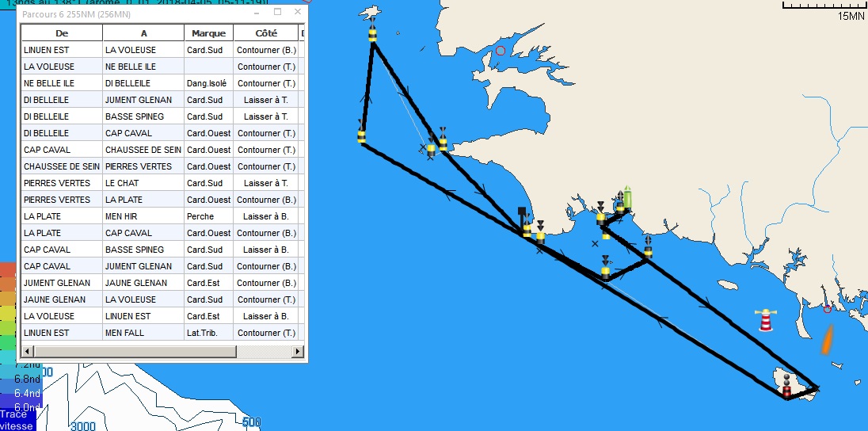Click the northernmost yellow cardinal buoy
This screenshot has height=431, width=868.
pos(372,34)
